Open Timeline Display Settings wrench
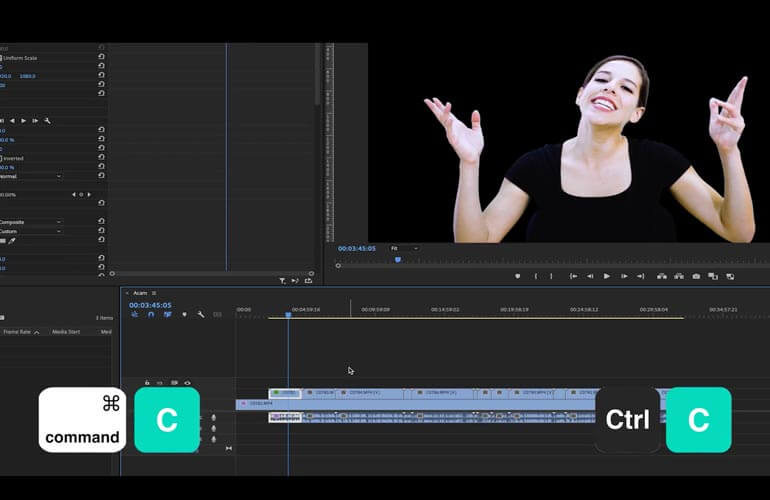The width and height of the screenshot is (770, 500). [201, 314]
